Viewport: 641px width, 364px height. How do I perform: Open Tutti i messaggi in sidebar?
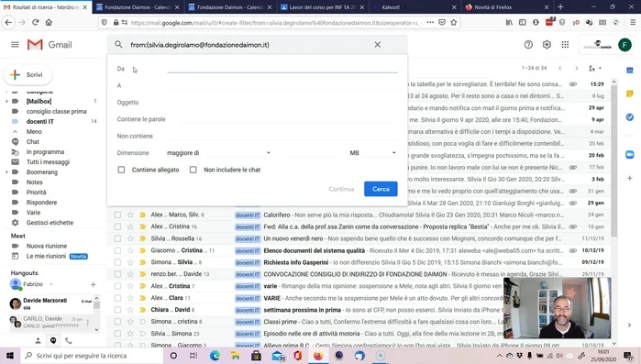[48, 161]
